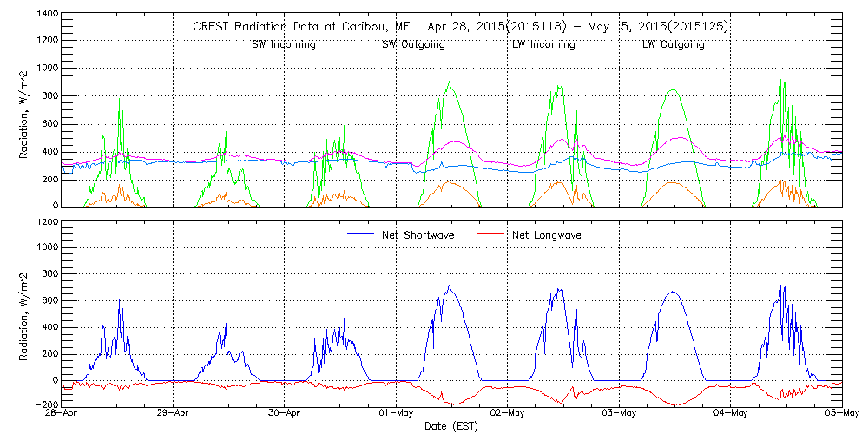This screenshot has width=868, height=434.
Task: Click the 01-May date tick label
Action: [397, 414]
